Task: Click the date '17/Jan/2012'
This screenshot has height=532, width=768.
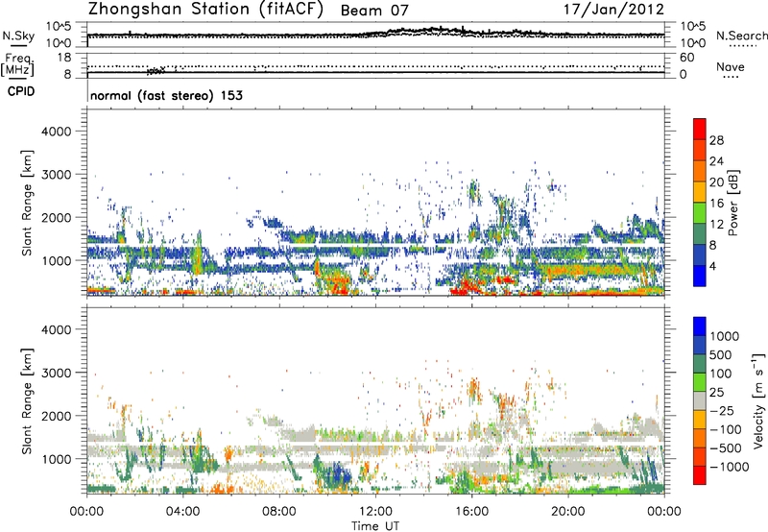Action: point(613,10)
